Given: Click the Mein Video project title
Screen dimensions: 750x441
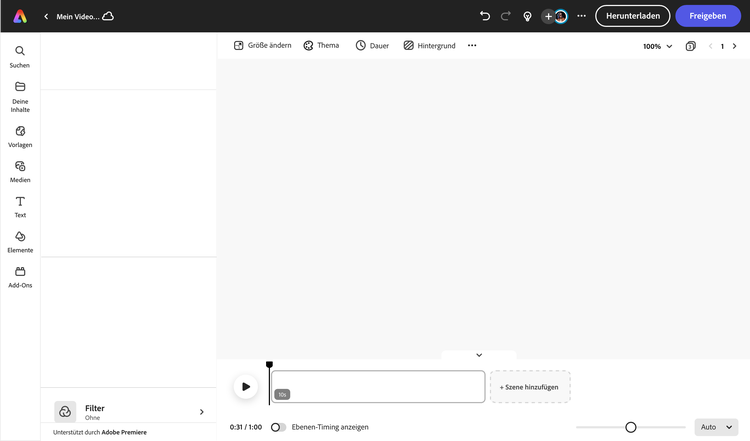Looking at the screenshot, I should tap(78, 16).
